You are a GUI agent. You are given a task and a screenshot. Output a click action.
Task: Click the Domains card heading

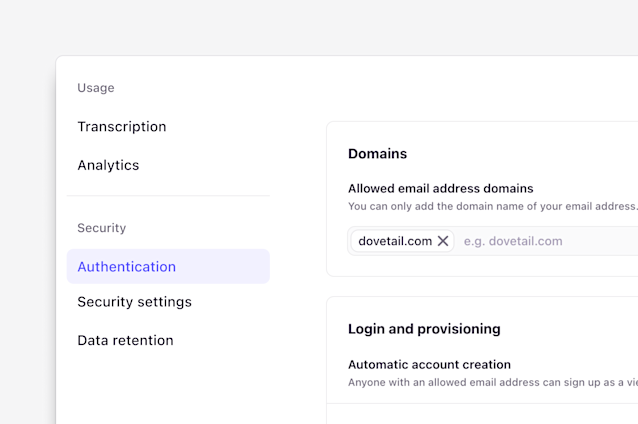click(x=377, y=154)
